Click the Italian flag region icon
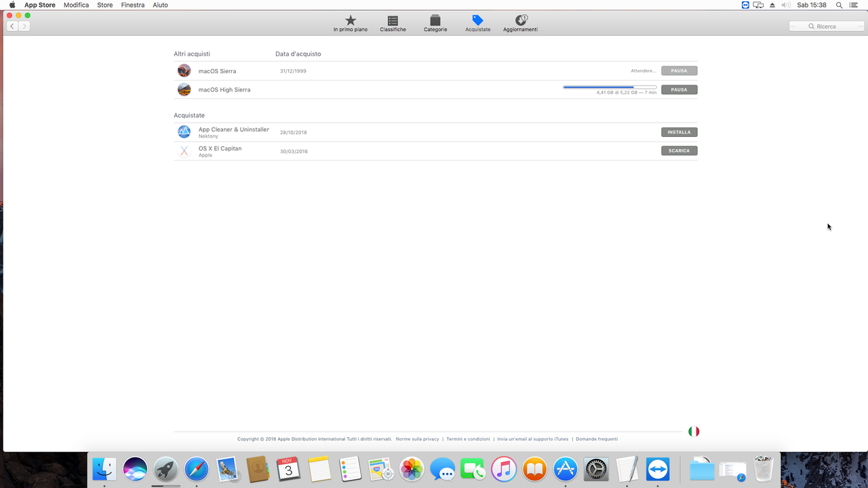The height and width of the screenshot is (488, 868). pos(694,432)
